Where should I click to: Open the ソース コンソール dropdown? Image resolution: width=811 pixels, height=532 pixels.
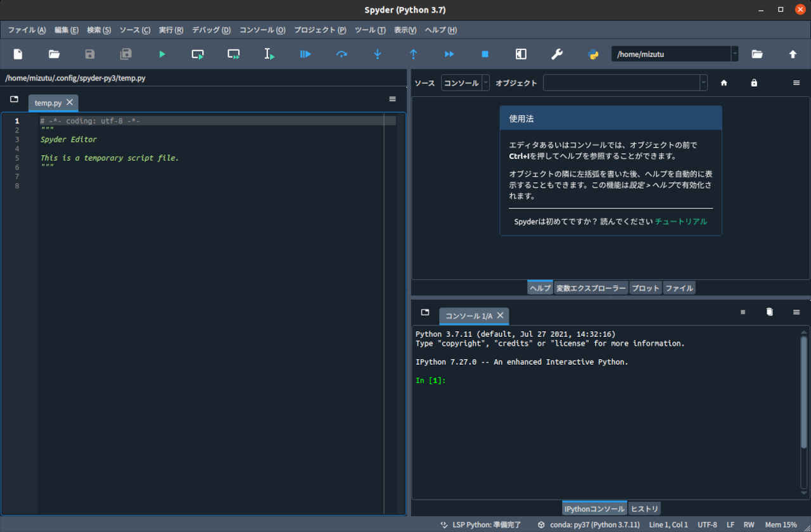(466, 83)
